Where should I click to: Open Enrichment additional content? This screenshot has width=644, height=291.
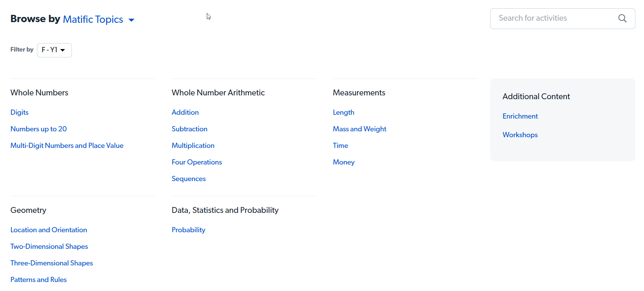pyautogui.click(x=520, y=116)
